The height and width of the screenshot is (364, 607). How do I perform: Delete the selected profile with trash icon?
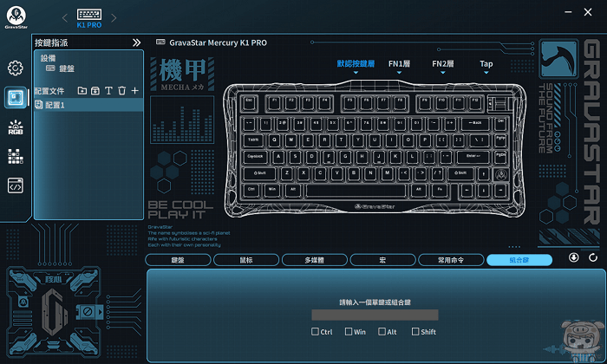click(x=121, y=90)
